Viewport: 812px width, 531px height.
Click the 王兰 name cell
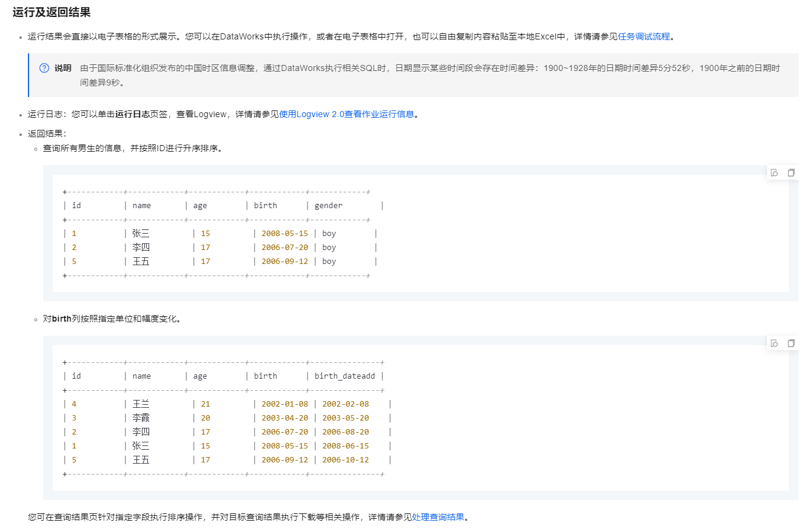(141, 404)
